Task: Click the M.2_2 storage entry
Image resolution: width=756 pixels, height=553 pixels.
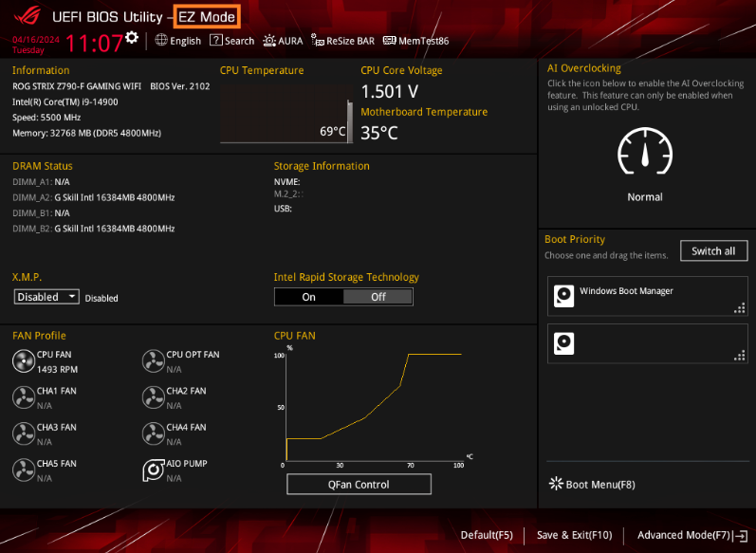Action: [x=288, y=194]
